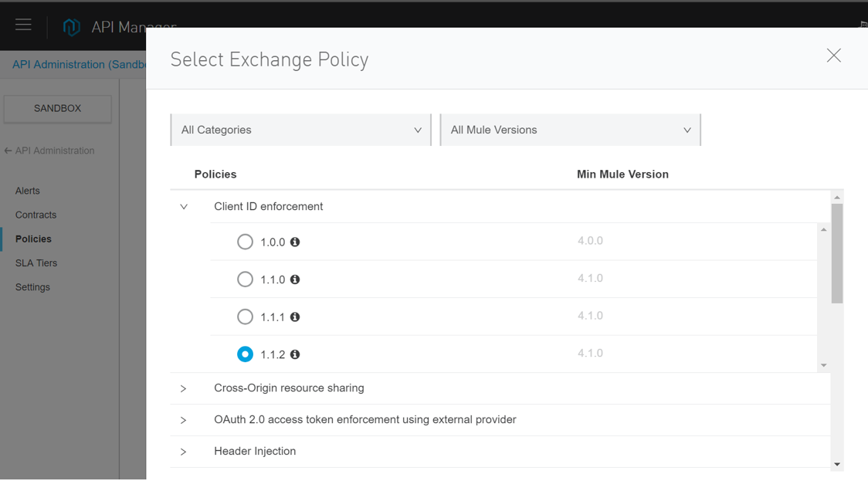This screenshot has height=481, width=868.
Task: Close the Select Exchange Policy dialog
Action: (x=834, y=56)
